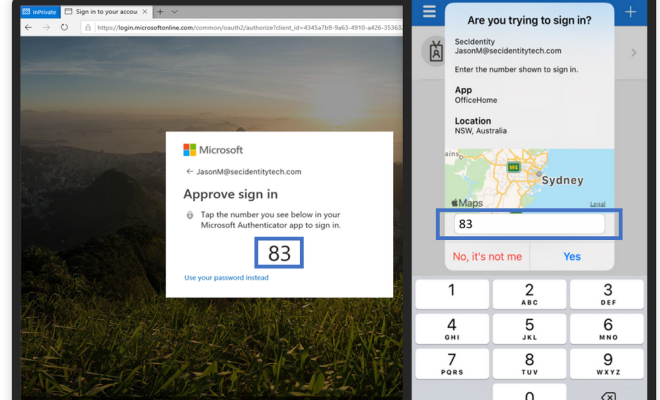Go back from JasonM account using the arrow
This screenshot has height=400, width=660.
point(189,171)
